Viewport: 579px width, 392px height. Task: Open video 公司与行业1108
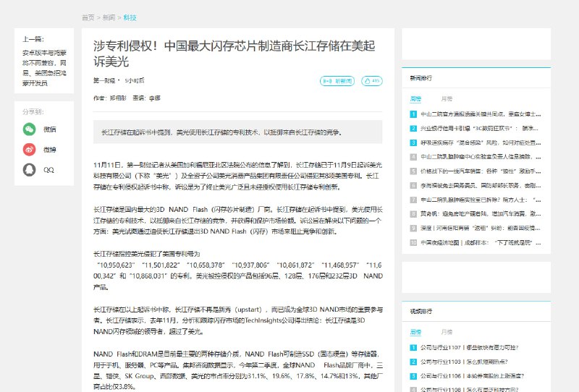[x=469, y=389]
